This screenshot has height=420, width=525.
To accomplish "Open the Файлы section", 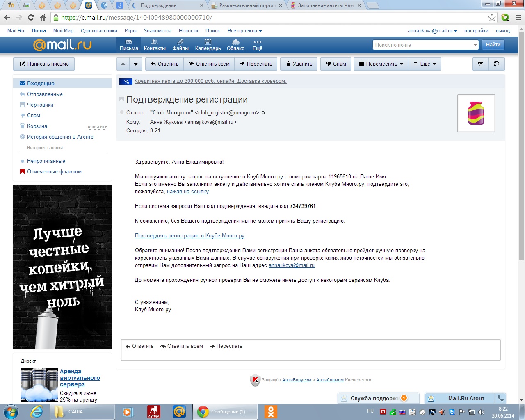I will pos(180,45).
